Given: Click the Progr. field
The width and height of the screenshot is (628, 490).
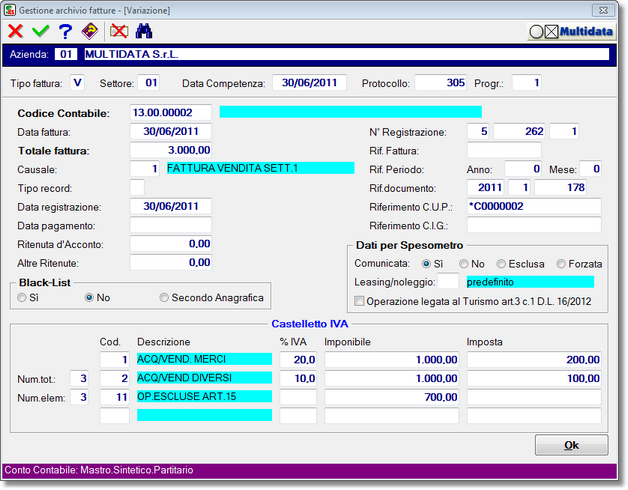Looking at the screenshot, I should [527, 83].
